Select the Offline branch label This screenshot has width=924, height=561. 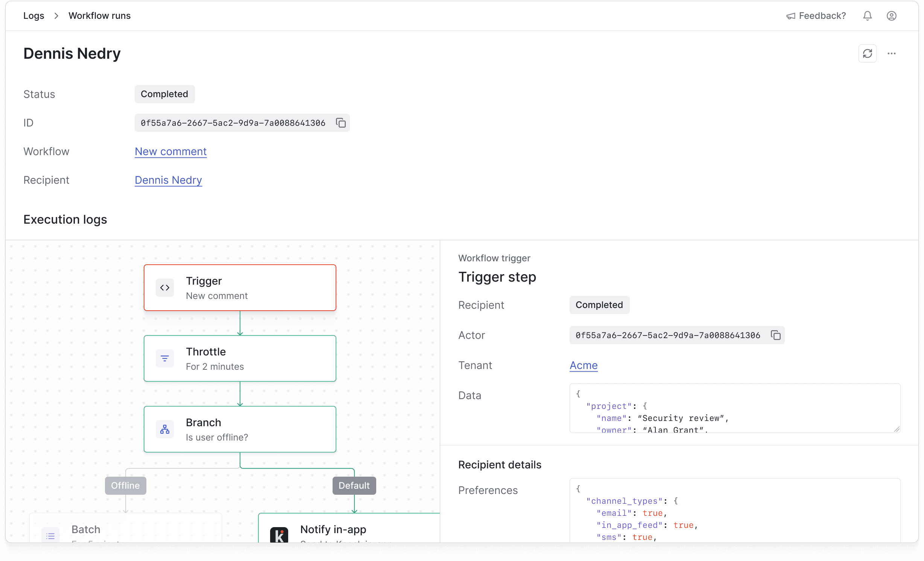point(125,485)
